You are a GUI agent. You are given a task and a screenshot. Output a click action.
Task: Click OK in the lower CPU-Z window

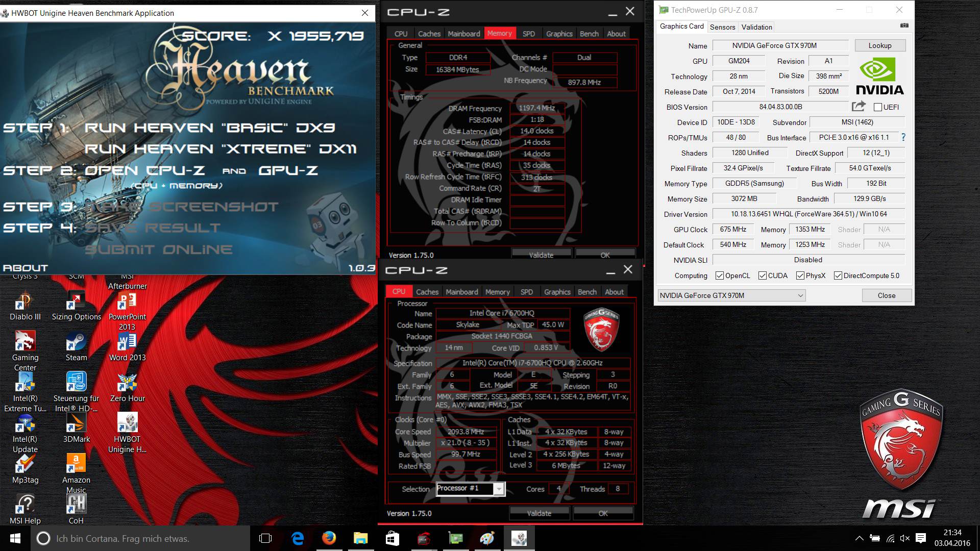603,513
